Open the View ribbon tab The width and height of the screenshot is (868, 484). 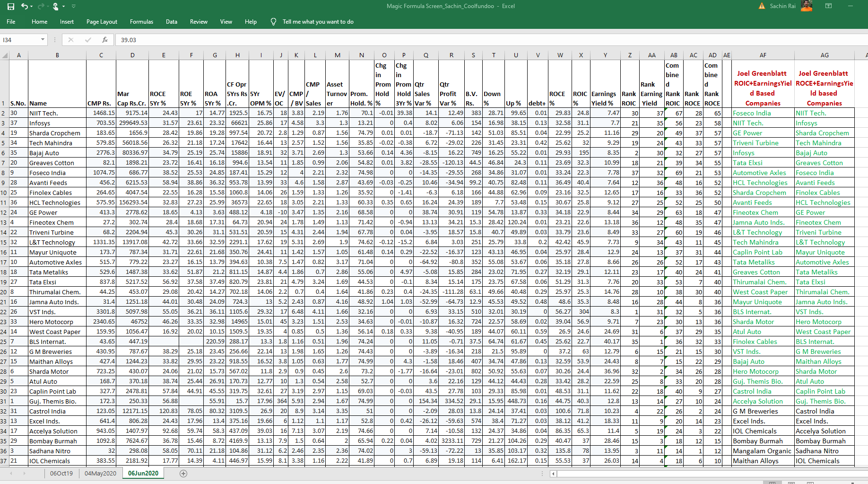(x=226, y=22)
